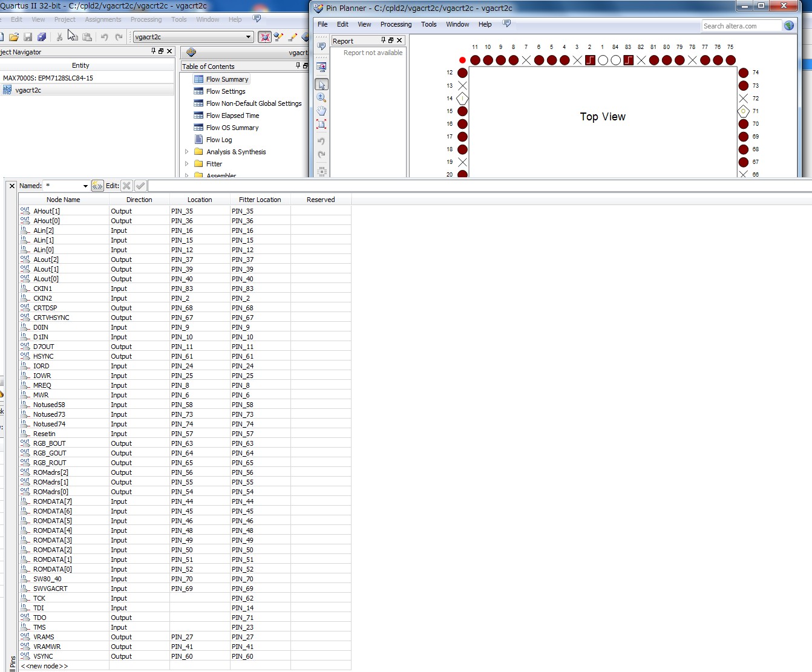Click Fit in Window icon in Pin Planner
Viewport: 812px width, 672px height.
pyautogui.click(x=321, y=124)
